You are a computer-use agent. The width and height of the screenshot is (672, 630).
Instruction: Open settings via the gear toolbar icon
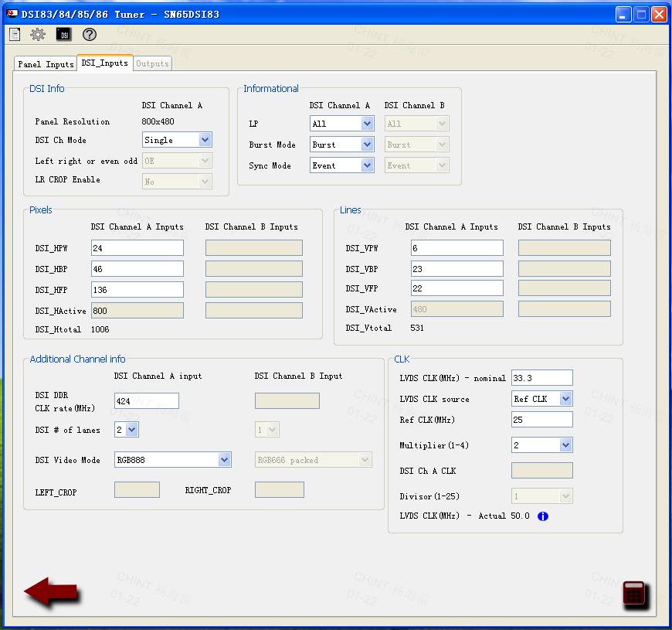(x=38, y=34)
